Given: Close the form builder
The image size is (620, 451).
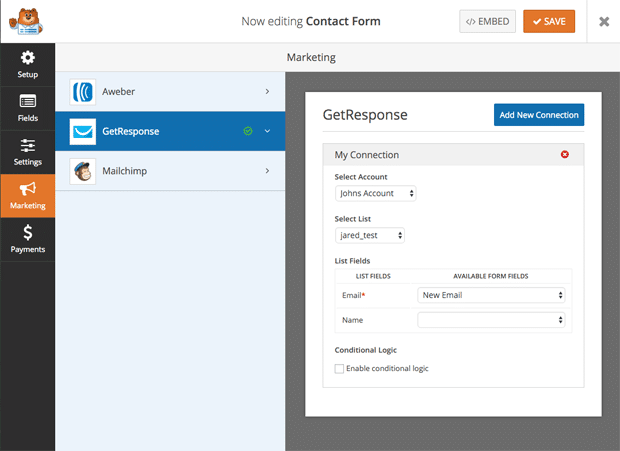Looking at the screenshot, I should coord(604,21).
